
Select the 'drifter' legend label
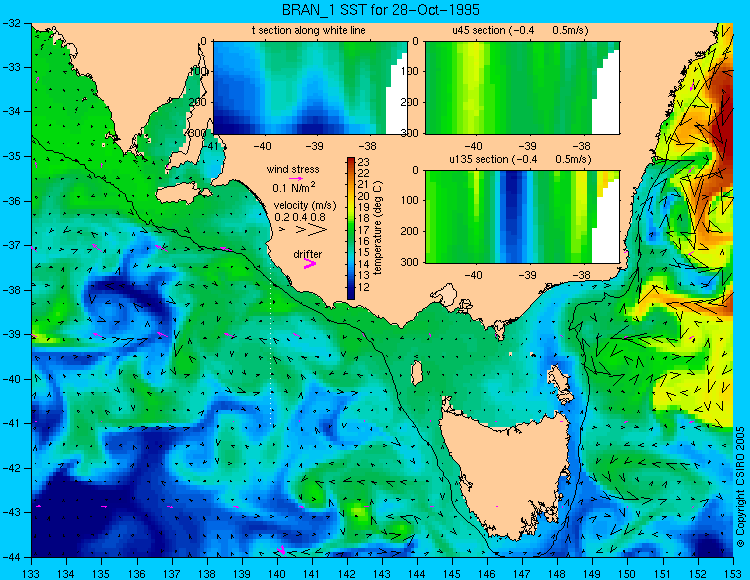pos(308,254)
